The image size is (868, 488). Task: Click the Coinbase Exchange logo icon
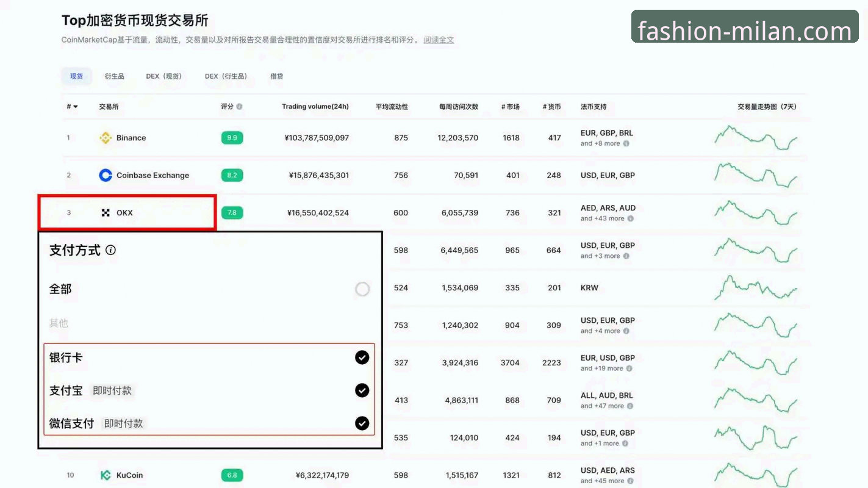(x=106, y=175)
